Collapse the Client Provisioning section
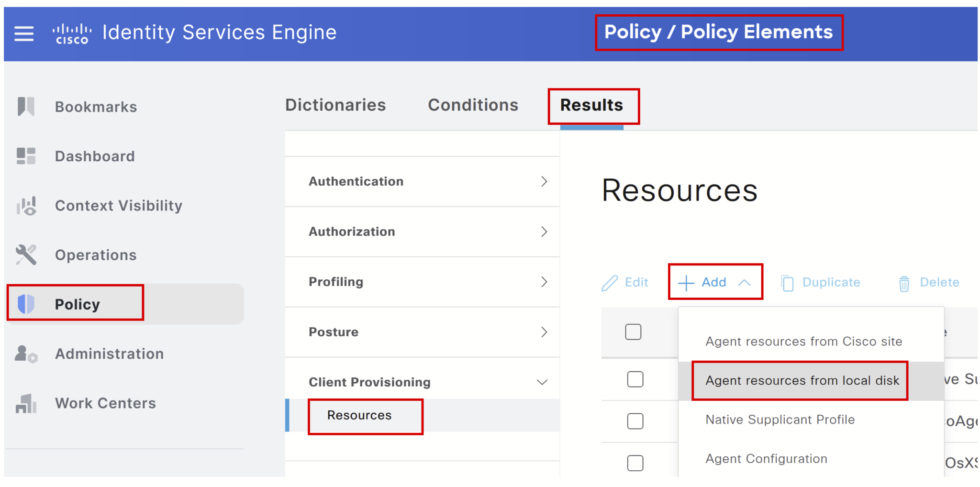Screen dimensions: 980x487 pos(541,382)
